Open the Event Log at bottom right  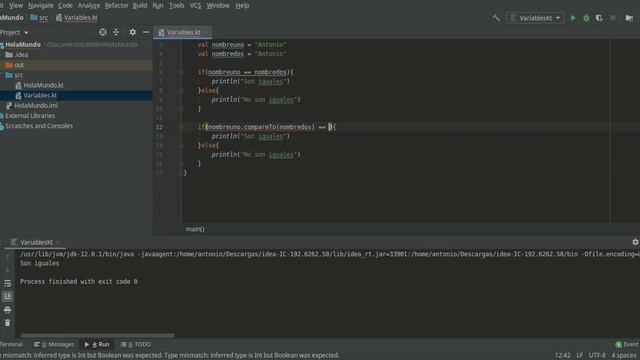point(627,344)
